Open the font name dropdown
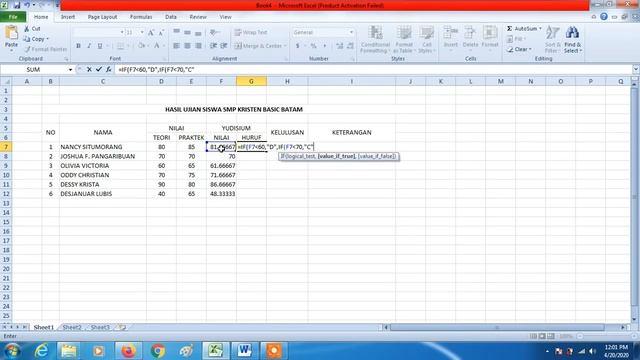640x360 pixels. click(122, 32)
